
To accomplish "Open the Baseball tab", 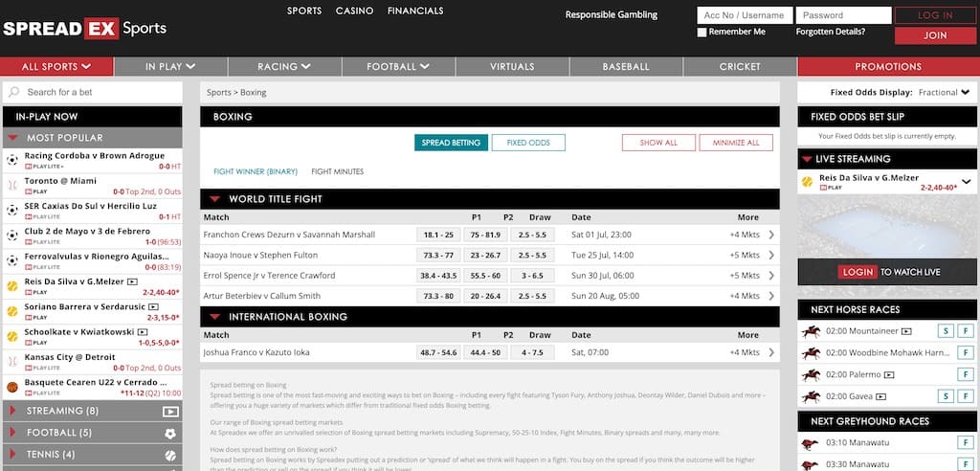I will pos(626,66).
